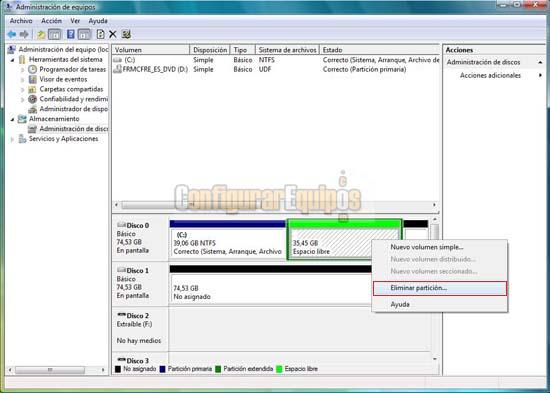
Task: Sort by the Tipo column header
Action: (x=243, y=50)
